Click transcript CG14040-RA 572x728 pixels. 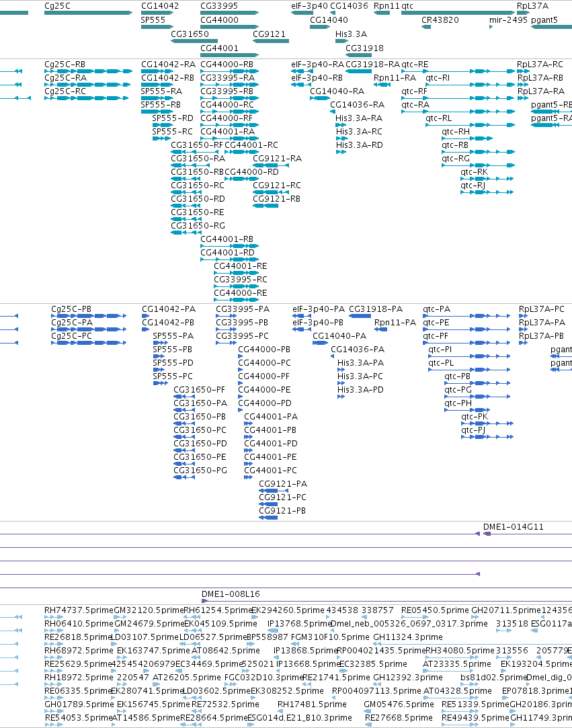[x=337, y=91]
